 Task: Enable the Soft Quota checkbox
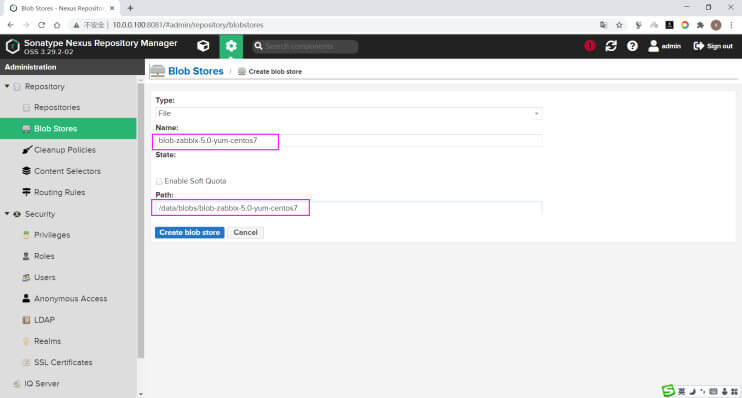tap(159, 181)
